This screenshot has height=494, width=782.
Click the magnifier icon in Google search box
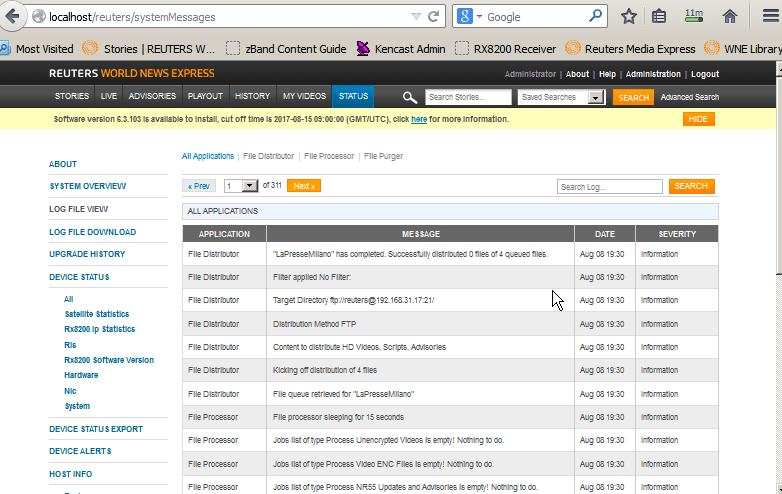(595, 17)
